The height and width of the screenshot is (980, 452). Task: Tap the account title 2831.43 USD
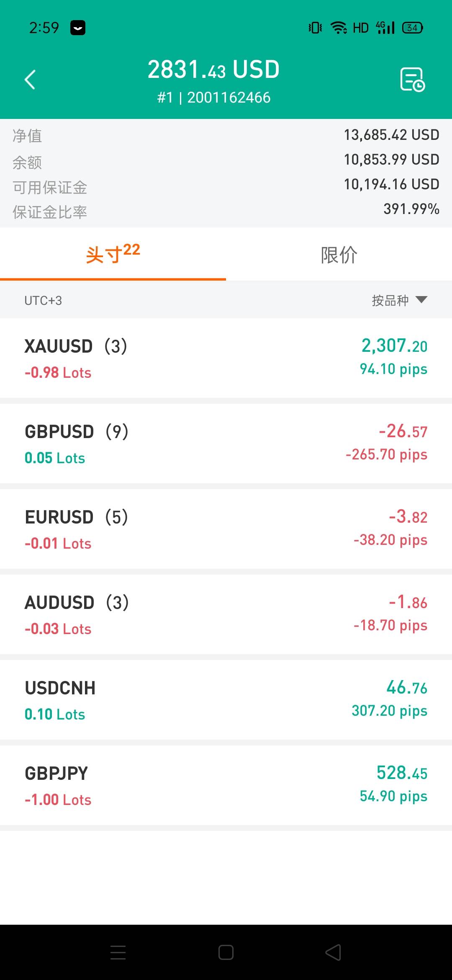(x=213, y=70)
